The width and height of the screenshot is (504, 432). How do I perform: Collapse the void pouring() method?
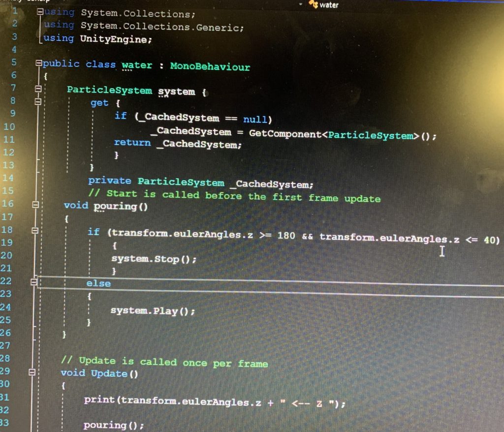(35, 204)
